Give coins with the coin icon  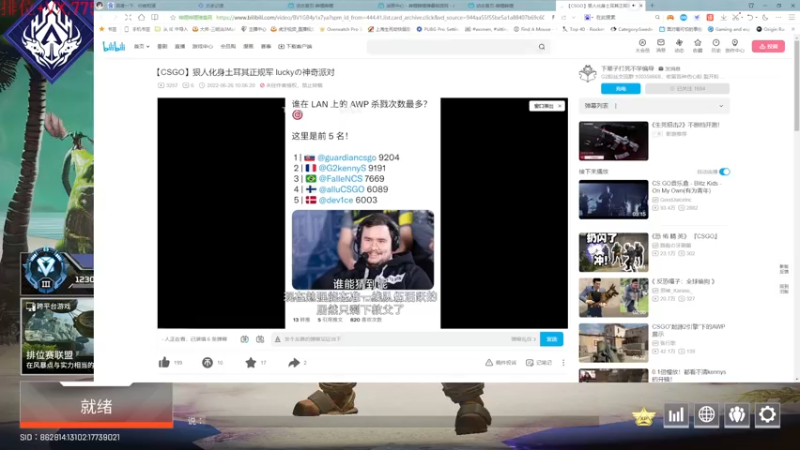tap(207, 362)
